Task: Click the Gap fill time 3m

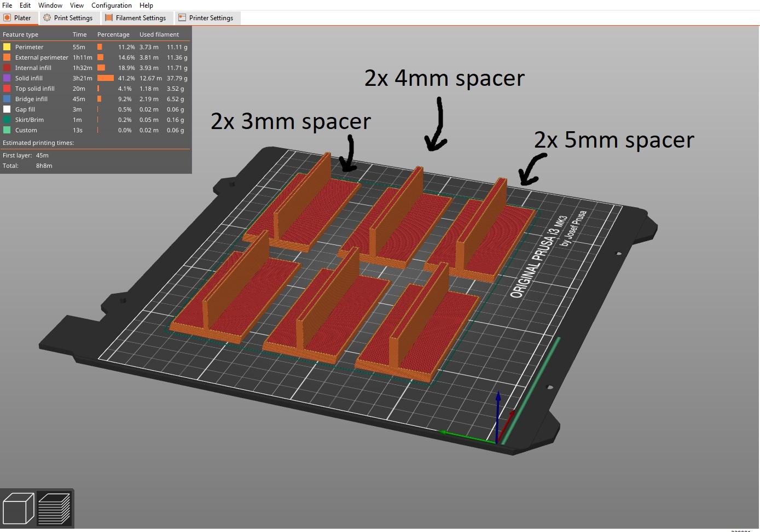Action: pos(77,109)
